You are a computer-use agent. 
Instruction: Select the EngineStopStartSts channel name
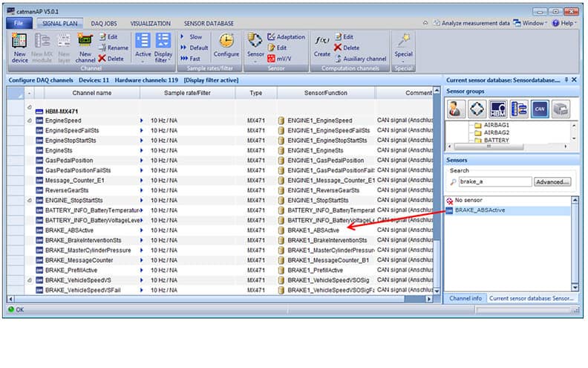[x=71, y=141]
